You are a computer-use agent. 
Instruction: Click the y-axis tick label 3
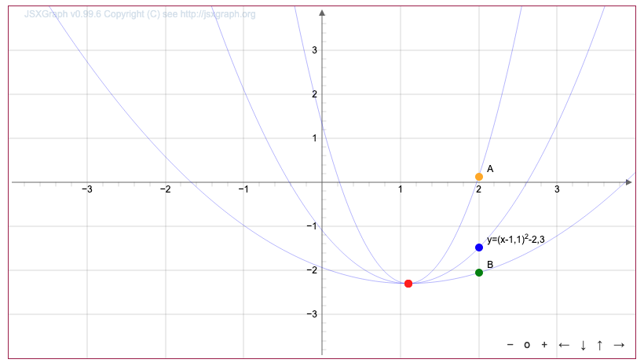click(313, 50)
